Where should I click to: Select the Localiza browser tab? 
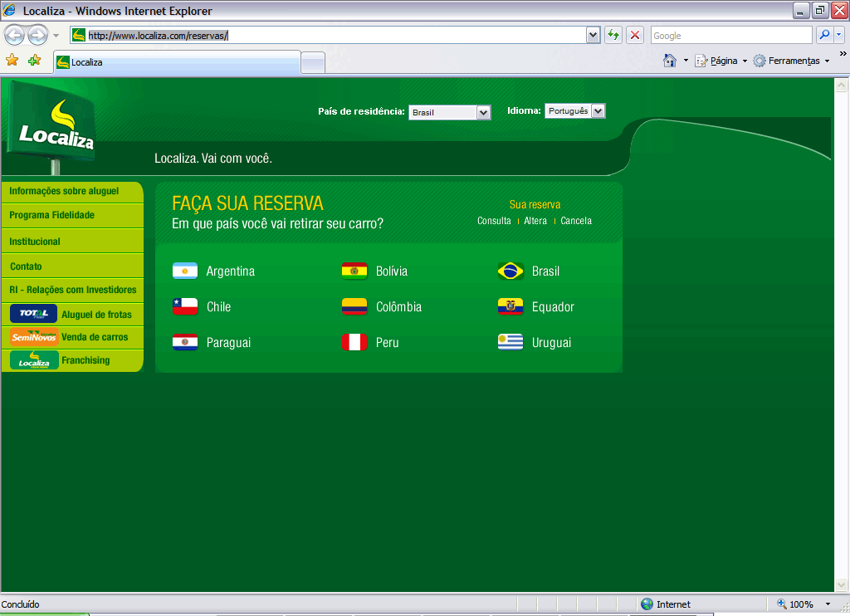(177, 61)
